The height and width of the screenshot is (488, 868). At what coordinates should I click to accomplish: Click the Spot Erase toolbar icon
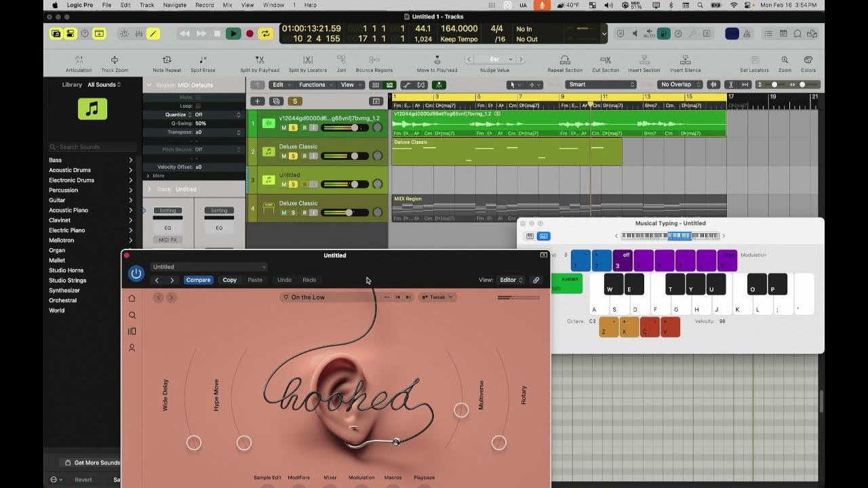pyautogui.click(x=203, y=60)
